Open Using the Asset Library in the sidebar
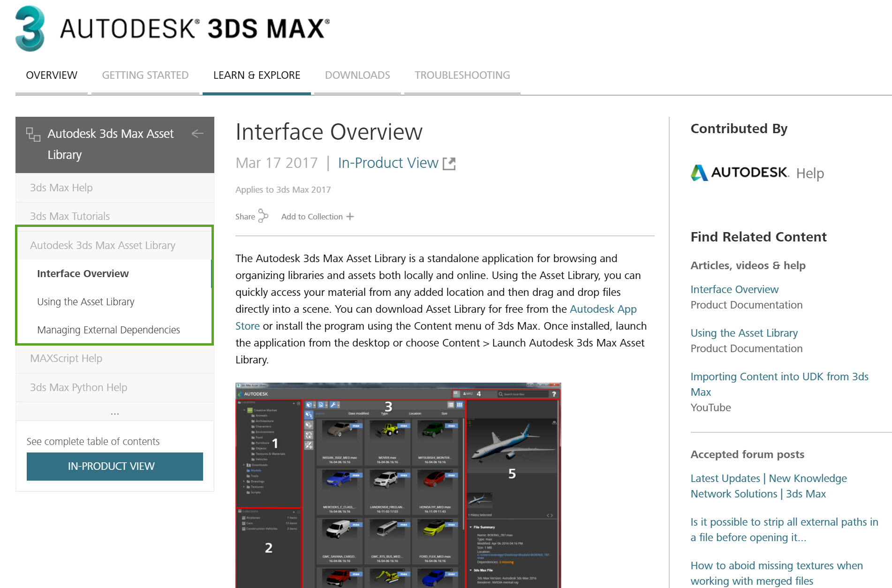 point(86,302)
